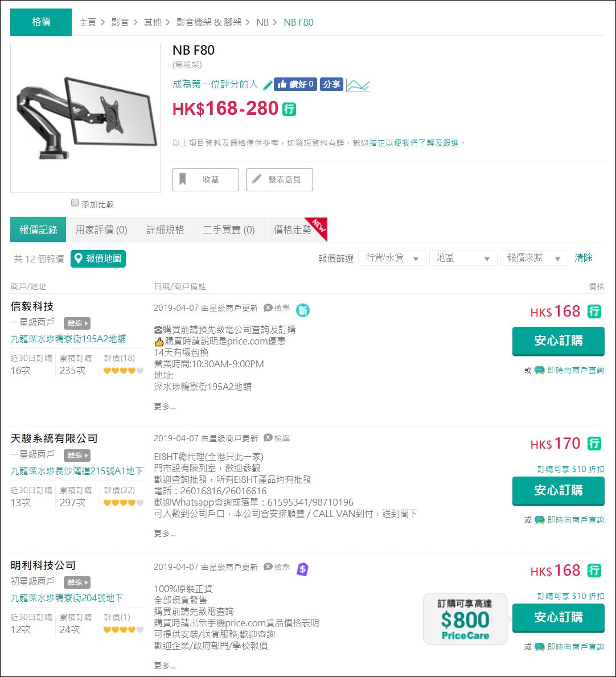Click the price trend chart icon

(x=358, y=85)
